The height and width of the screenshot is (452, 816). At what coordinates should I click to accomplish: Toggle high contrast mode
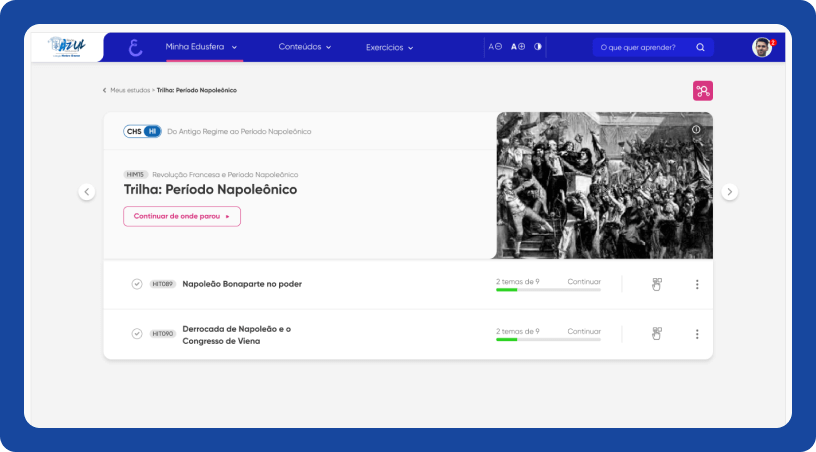(x=538, y=47)
